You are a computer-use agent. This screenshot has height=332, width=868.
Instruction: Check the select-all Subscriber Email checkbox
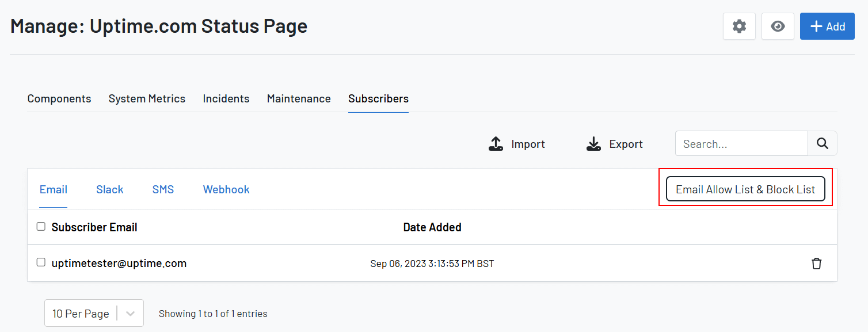[41, 227]
